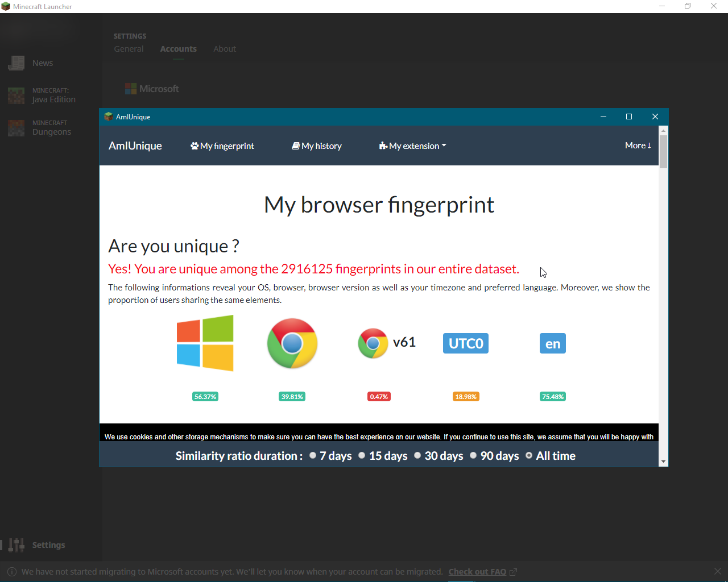The width and height of the screenshot is (728, 582).
Task: Click the 'Are you unique ?' heading
Action: (x=173, y=246)
